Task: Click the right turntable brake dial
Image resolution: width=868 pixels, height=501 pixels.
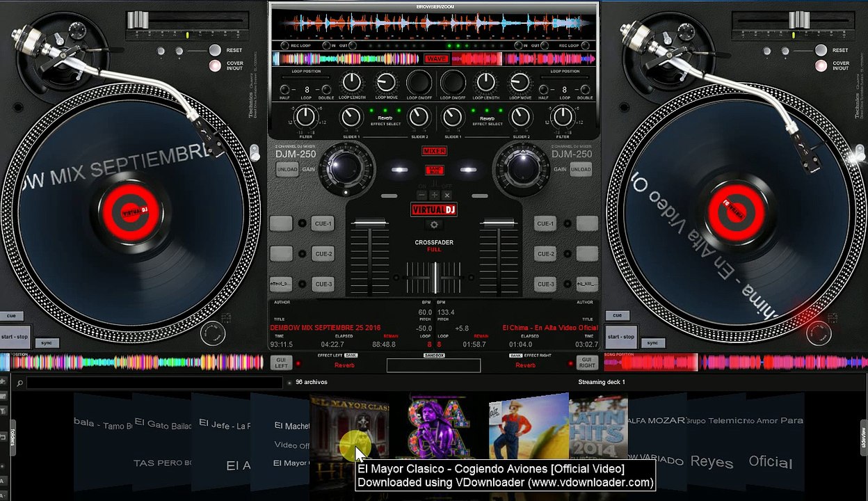Action: pos(819,333)
